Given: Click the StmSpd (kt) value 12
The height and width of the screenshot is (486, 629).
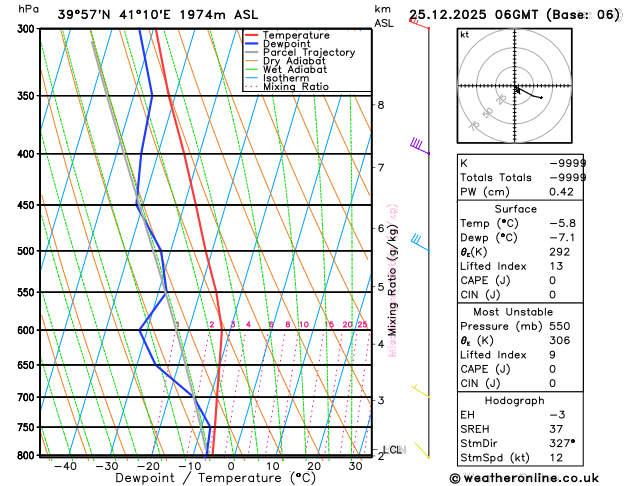Looking at the screenshot, I should [556, 458].
